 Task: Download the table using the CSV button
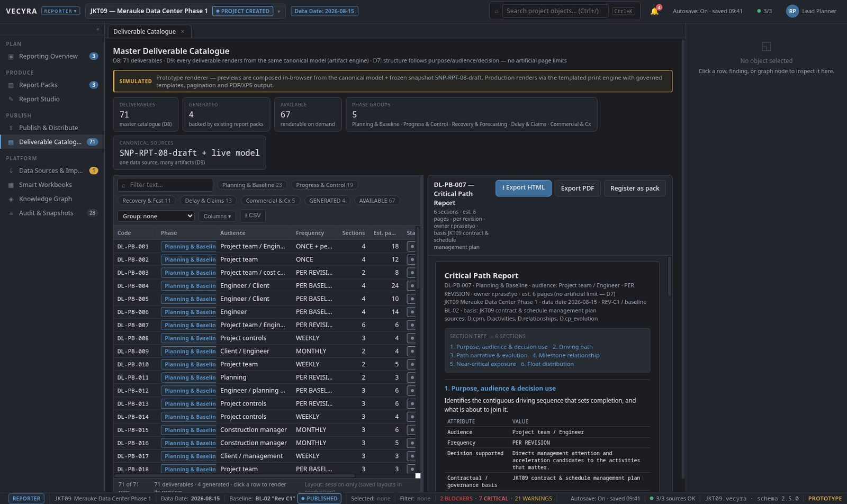[253, 215]
